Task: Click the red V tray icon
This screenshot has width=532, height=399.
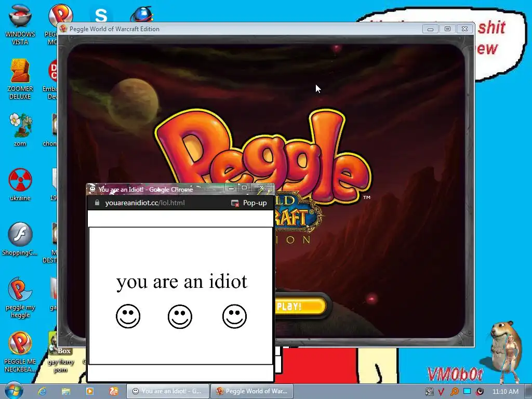Action: point(441,392)
